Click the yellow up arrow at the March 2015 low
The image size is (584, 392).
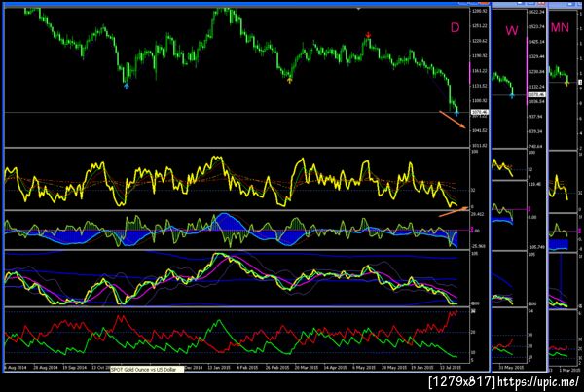290,80
